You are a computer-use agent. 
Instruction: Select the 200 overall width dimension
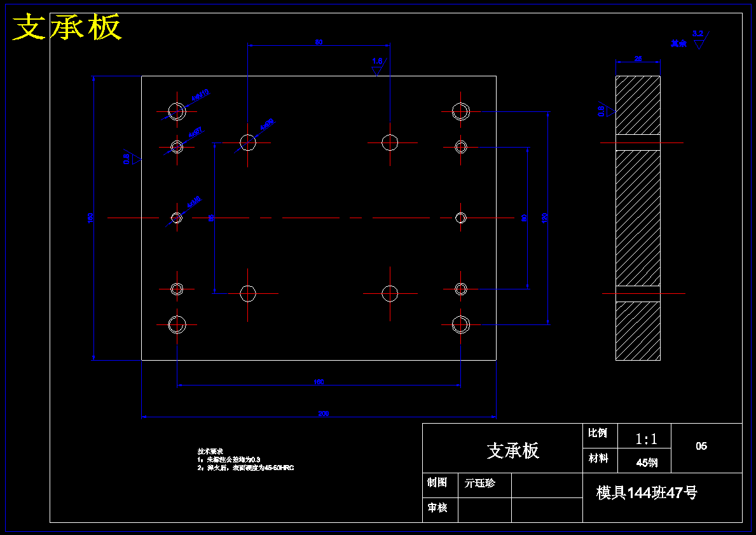(324, 413)
